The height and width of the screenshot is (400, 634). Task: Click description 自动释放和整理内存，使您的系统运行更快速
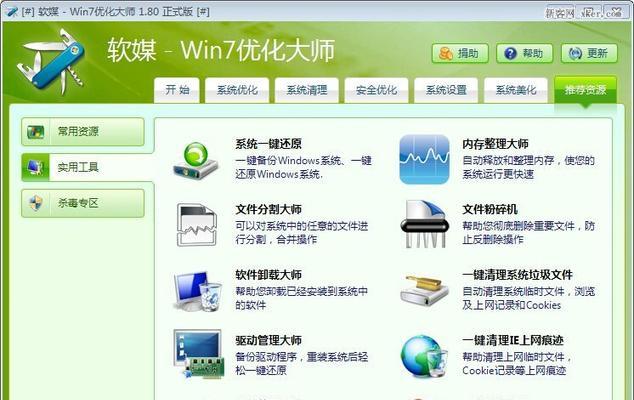(x=528, y=167)
